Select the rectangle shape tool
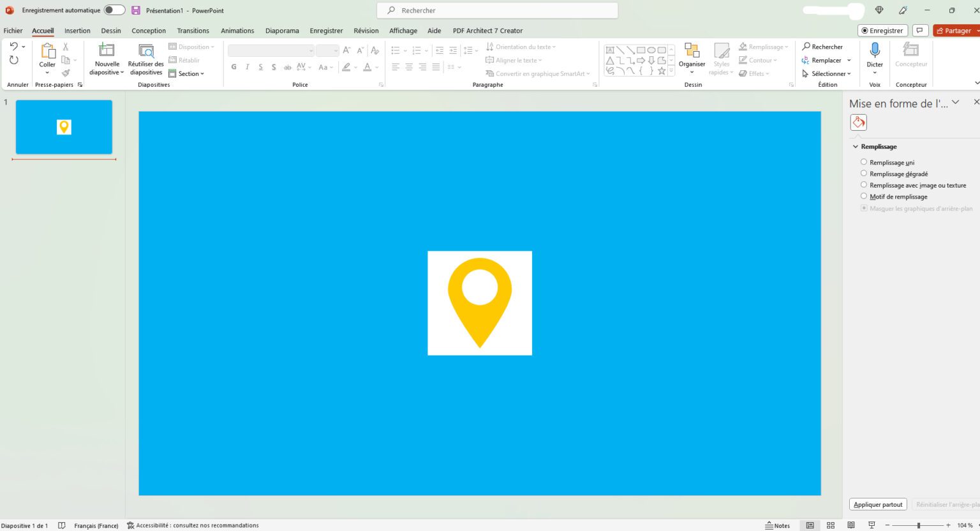Image resolution: width=980 pixels, height=531 pixels. (x=641, y=50)
